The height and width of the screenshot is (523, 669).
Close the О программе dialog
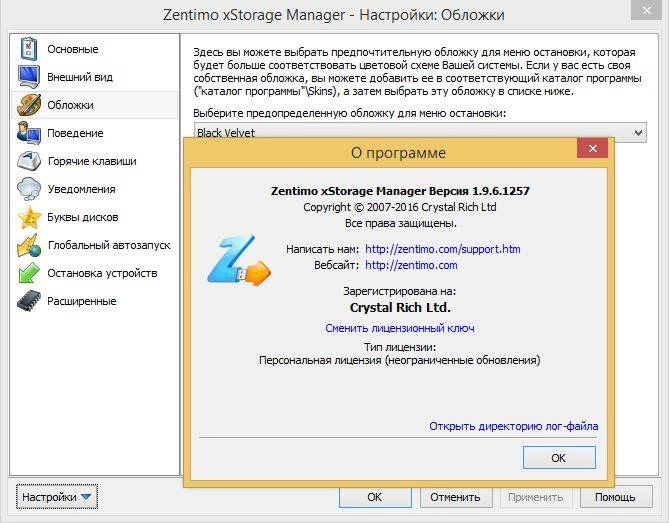(x=592, y=148)
